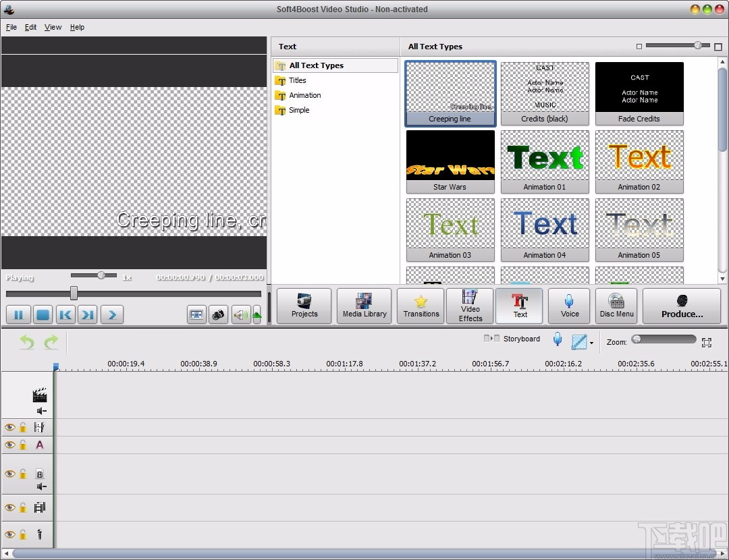This screenshot has width=729, height=560.
Task: Open the Projects panel
Action: coord(304,306)
